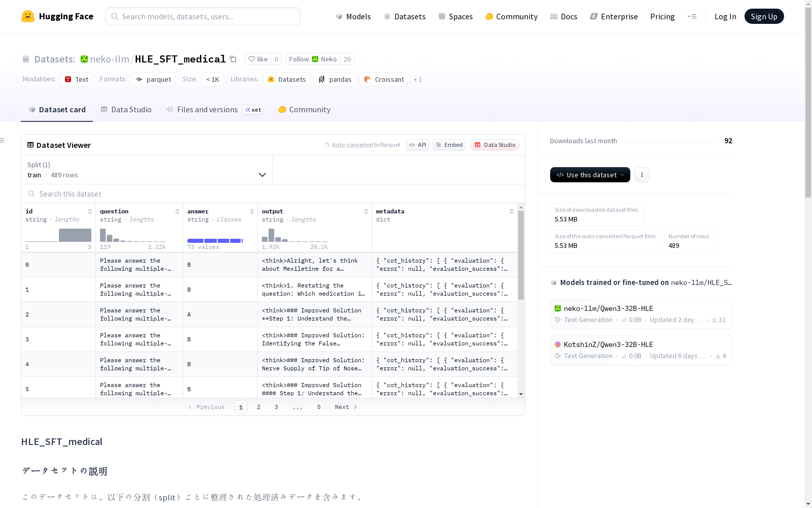812x508 pixels.
Task: Expand the train split dropdown
Action: (x=147, y=170)
